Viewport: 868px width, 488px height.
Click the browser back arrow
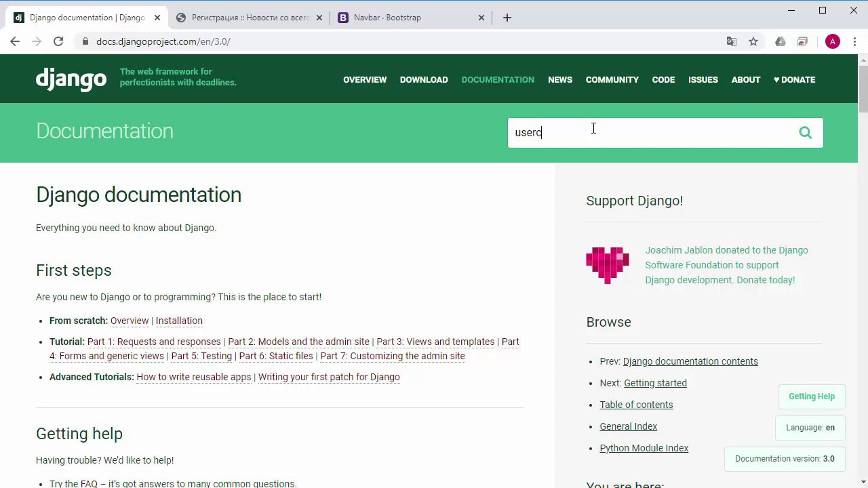coord(15,41)
